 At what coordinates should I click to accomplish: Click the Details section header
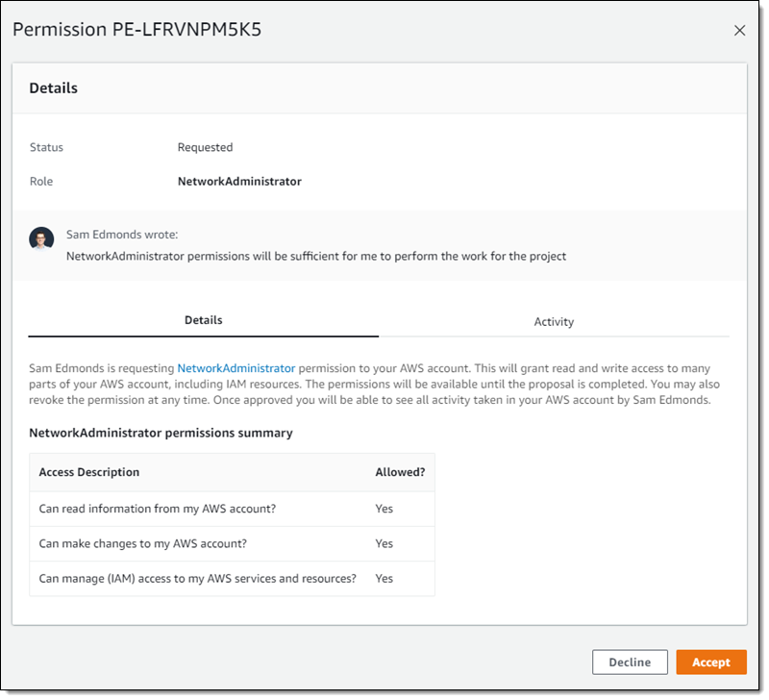click(54, 88)
